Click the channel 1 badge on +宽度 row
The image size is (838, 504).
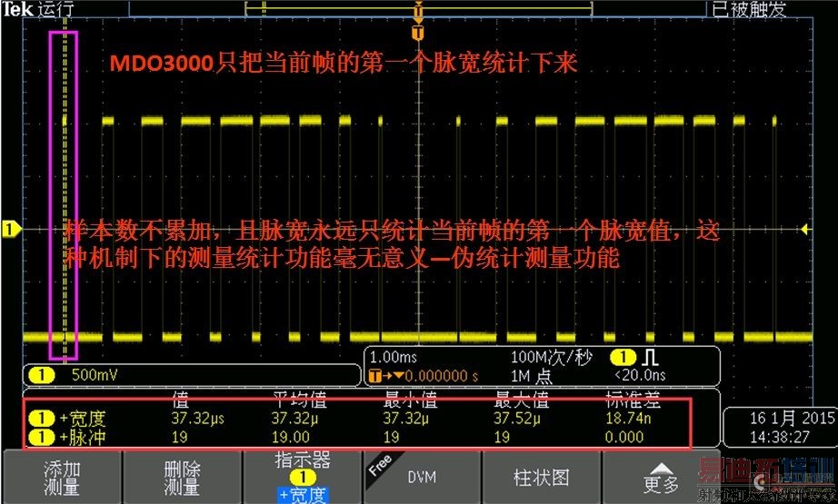42,419
